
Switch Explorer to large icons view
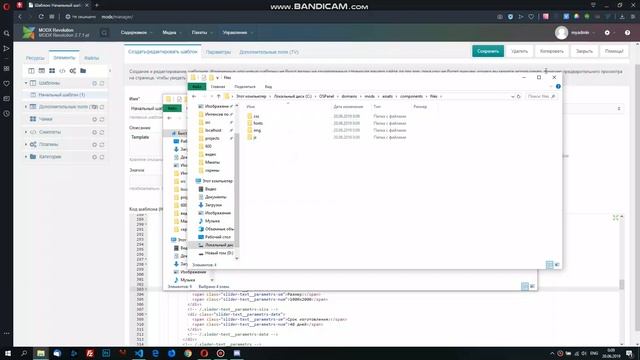click(557, 265)
